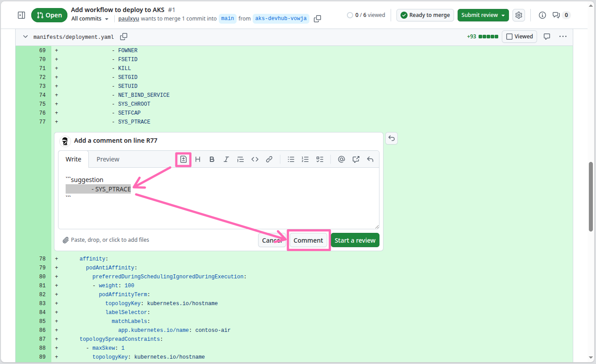Screen dimensions: 596x364
Task: Click the matchLabels diff line
Action: pos(312,321)
